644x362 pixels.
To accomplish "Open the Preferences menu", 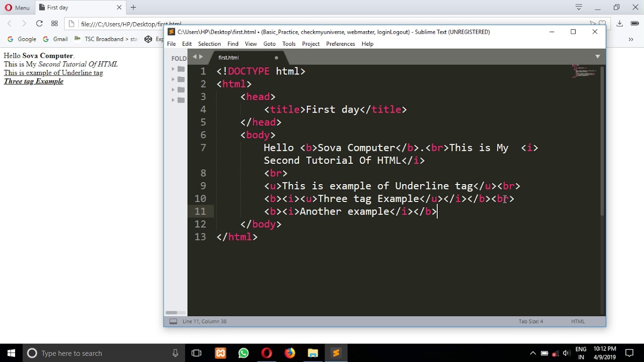I will (341, 44).
